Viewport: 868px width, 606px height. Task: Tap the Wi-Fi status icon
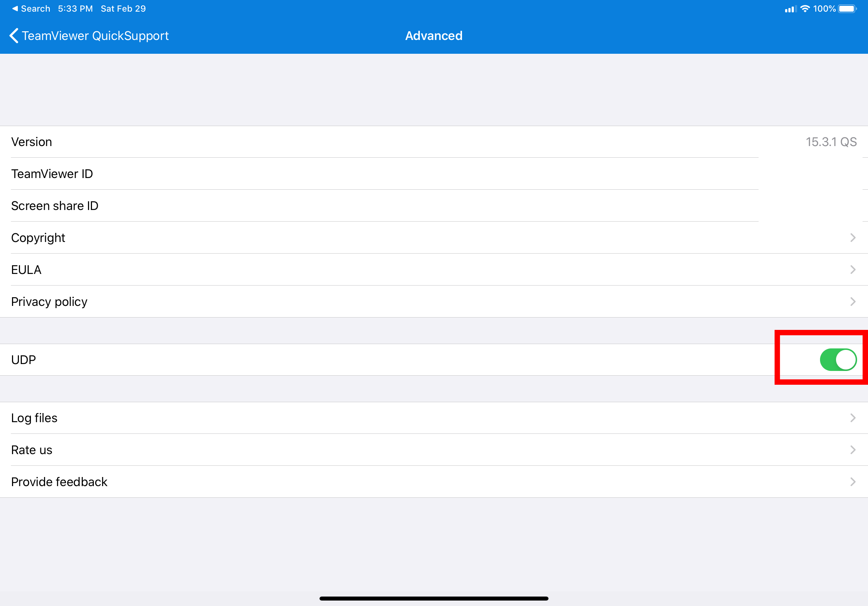click(x=805, y=9)
